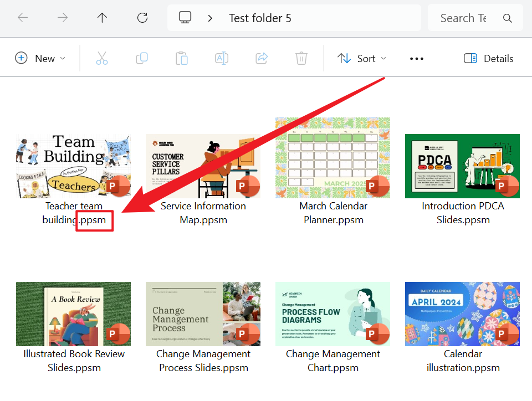The height and width of the screenshot is (401, 532).
Task: Click file name Change Management Chart.ppsm
Action: coord(333,361)
